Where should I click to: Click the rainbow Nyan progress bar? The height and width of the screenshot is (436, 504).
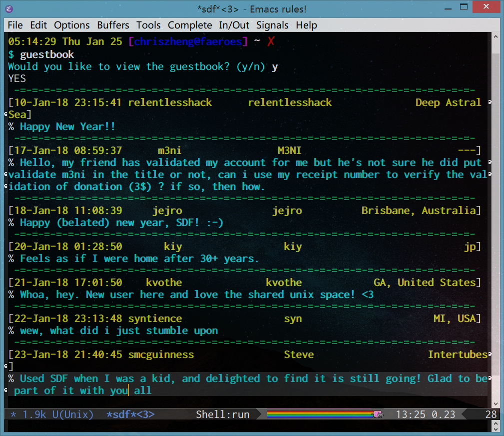[320, 414]
